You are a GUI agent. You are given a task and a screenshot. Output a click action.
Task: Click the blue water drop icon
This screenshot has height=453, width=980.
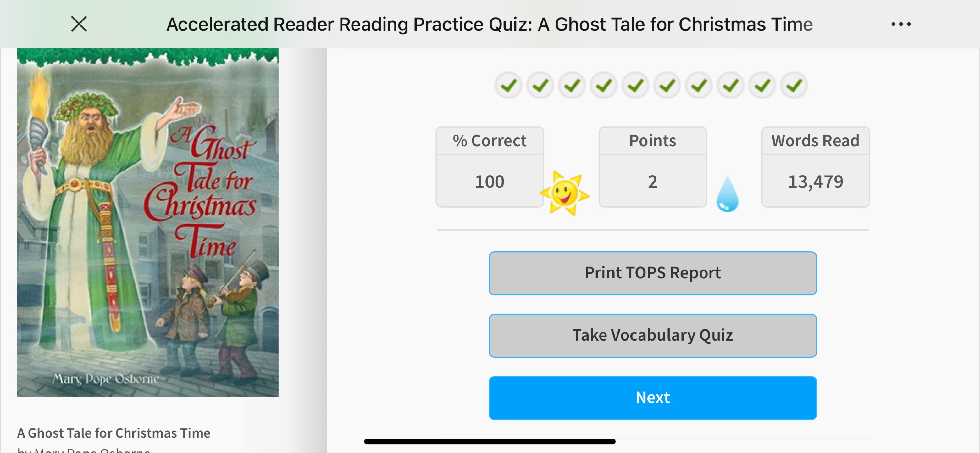(727, 194)
